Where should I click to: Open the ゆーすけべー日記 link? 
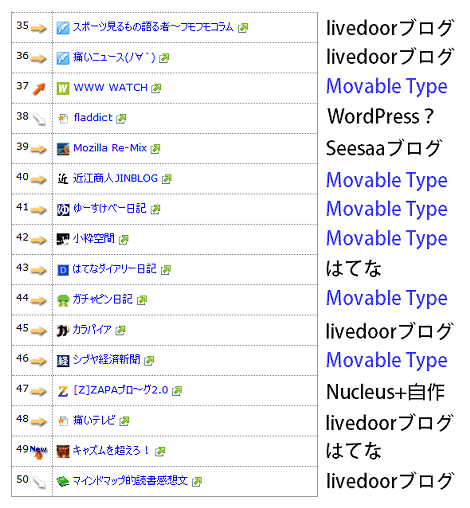(110, 209)
